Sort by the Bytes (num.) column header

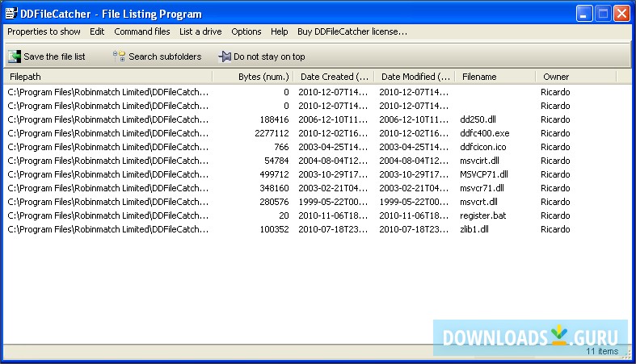coord(253,77)
